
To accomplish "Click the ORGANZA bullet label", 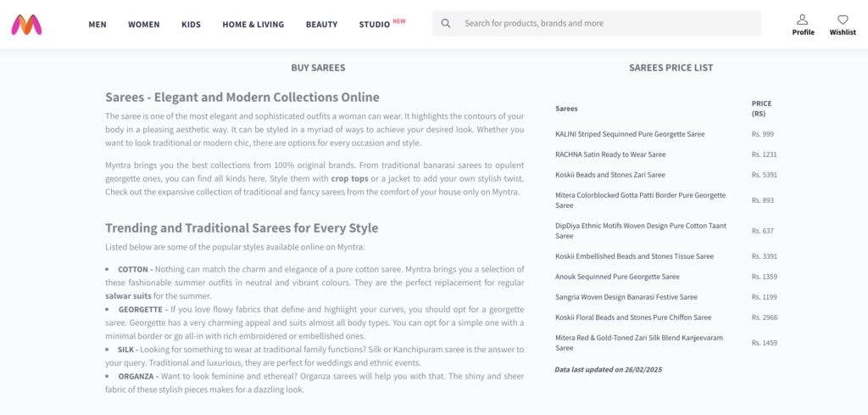I will click(x=138, y=376).
